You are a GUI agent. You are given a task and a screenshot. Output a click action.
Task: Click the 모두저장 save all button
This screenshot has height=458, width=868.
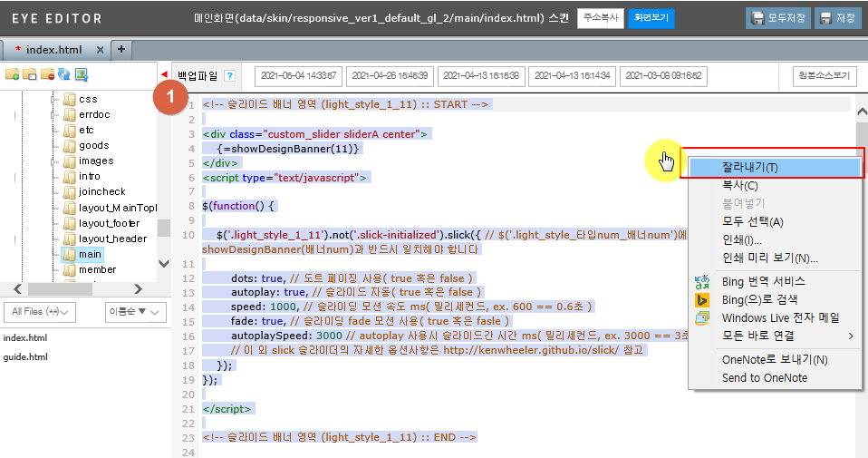[778, 18]
